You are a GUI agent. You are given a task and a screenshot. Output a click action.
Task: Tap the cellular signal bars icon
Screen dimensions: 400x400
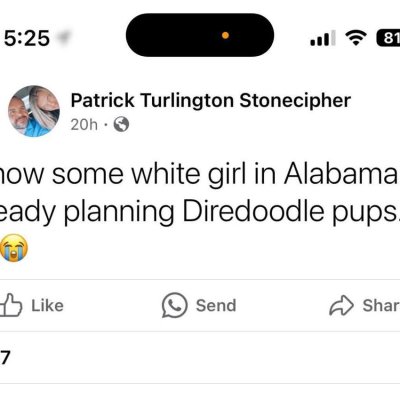click(323, 38)
